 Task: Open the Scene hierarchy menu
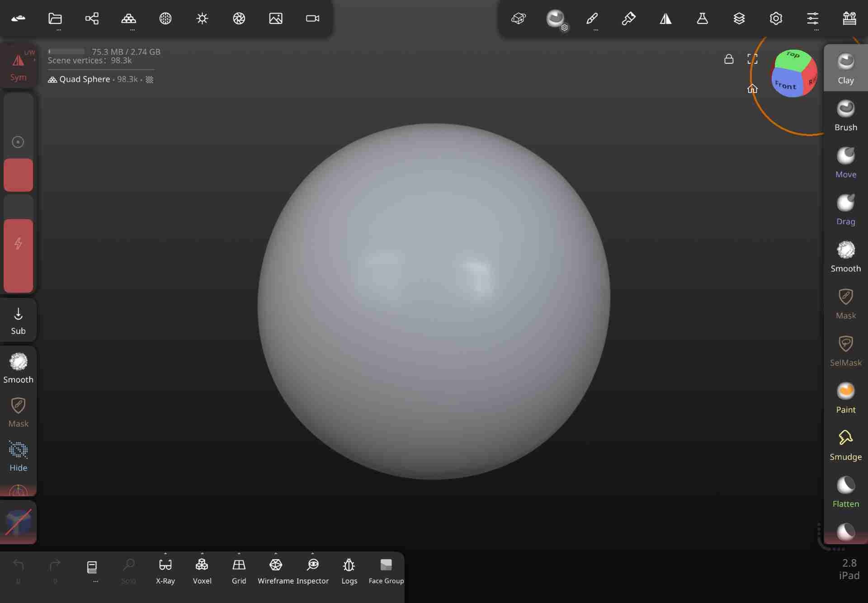92,19
